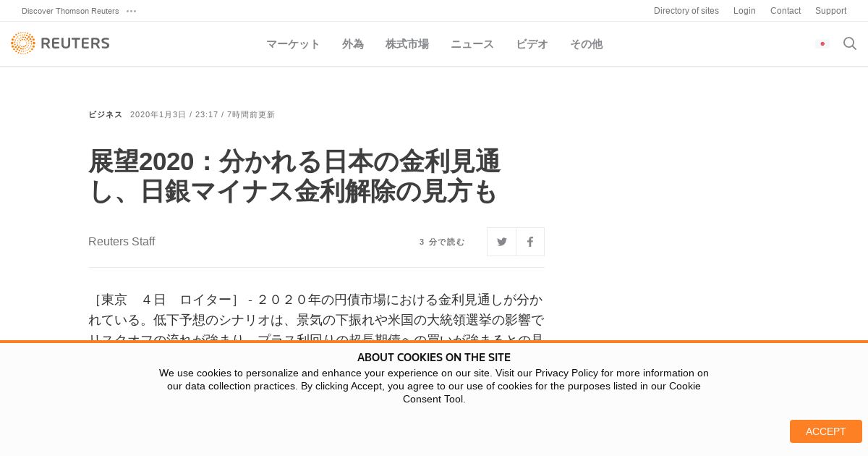Open the Contact link
The height and width of the screenshot is (456, 868).
pos(786,11)
